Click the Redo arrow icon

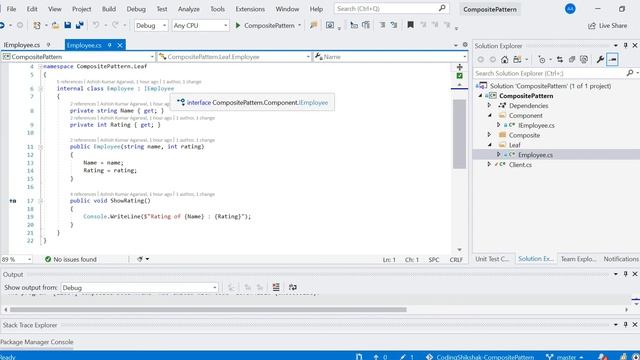(x=116, y=25)
